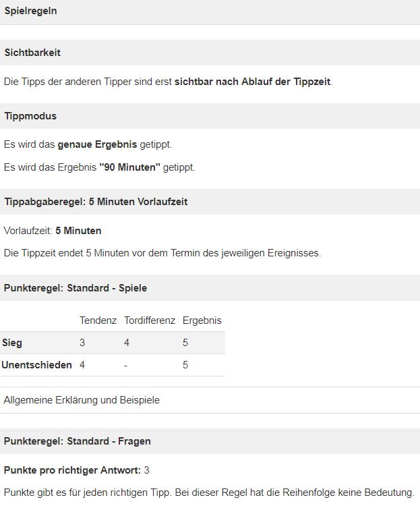Image resolution: width=420 pixels, height=506 pixels.
Task: Click the Unentschieden table row label
Action: coord(37,365)
